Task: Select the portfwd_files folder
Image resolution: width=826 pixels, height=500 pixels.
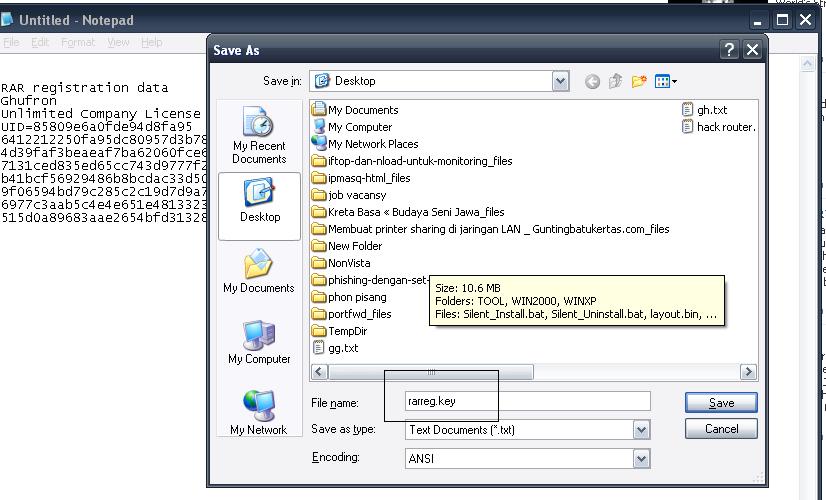Action: coord(351,314)
